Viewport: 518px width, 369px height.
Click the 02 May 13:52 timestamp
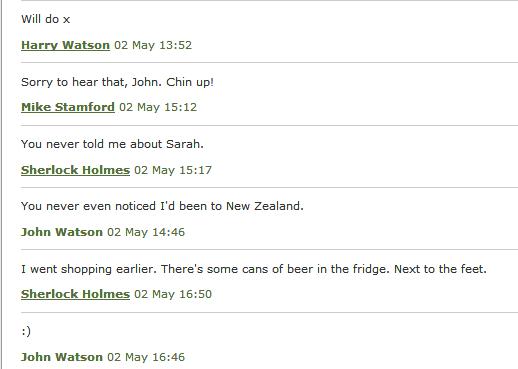point(153,45)
